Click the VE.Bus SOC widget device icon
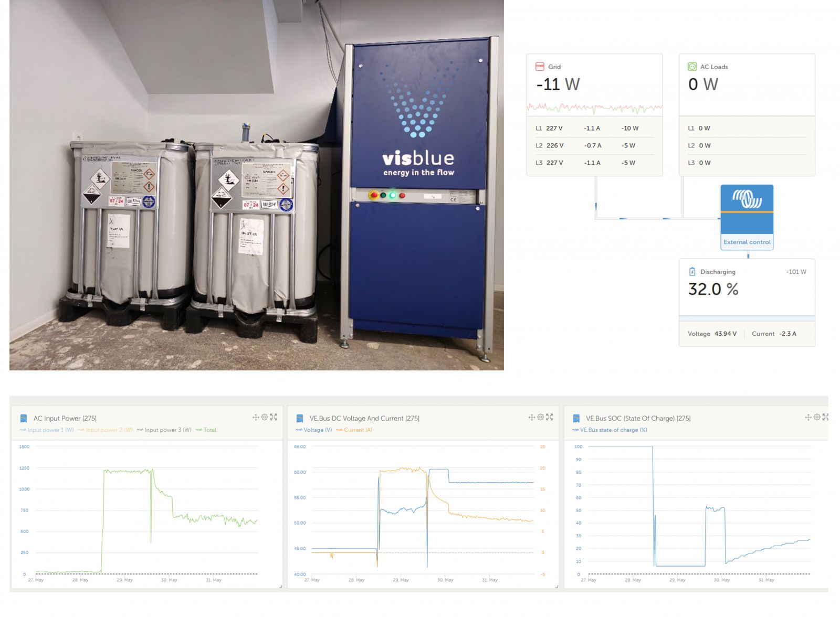This screenshot has width=840, height=617. [576, 418]
